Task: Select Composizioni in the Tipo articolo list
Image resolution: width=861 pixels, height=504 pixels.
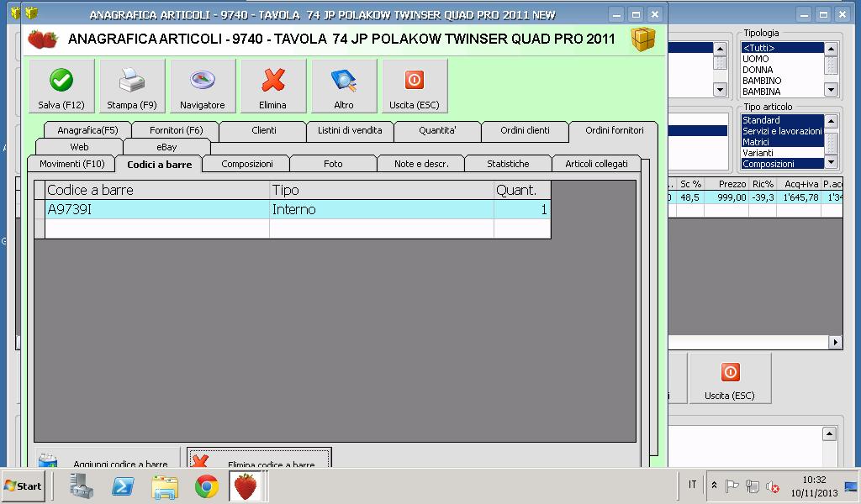Action: 783,164
